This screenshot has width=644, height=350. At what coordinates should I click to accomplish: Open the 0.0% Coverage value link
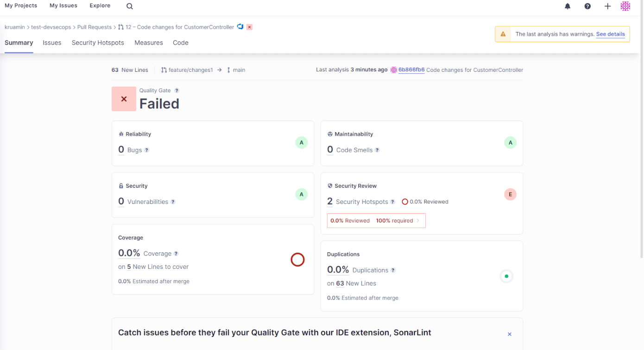coord(129,253)
